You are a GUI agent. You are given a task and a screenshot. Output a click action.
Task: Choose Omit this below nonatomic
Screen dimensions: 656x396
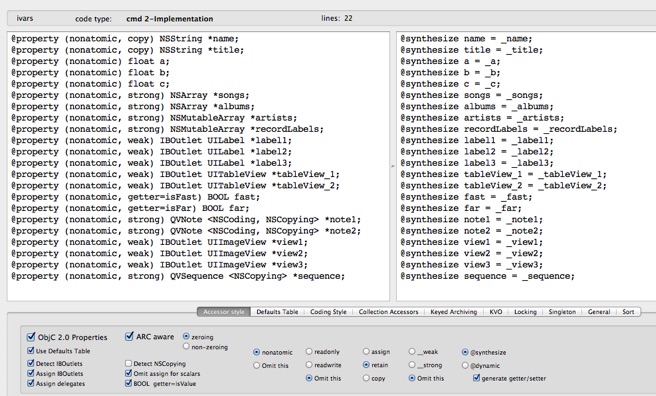[256, 365]
